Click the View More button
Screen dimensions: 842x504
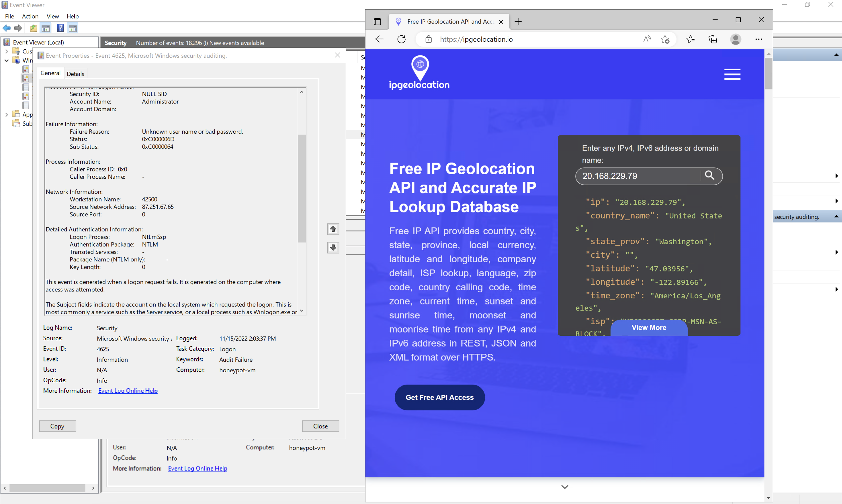coord(649,327)
